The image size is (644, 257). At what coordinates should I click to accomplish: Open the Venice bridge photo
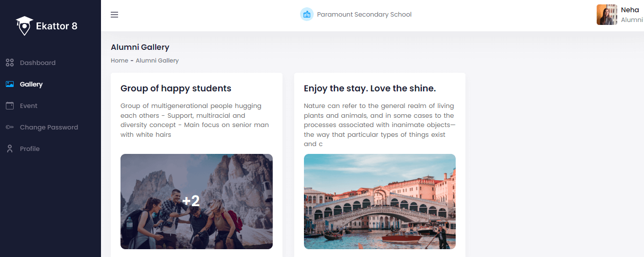tap(380, 201)
